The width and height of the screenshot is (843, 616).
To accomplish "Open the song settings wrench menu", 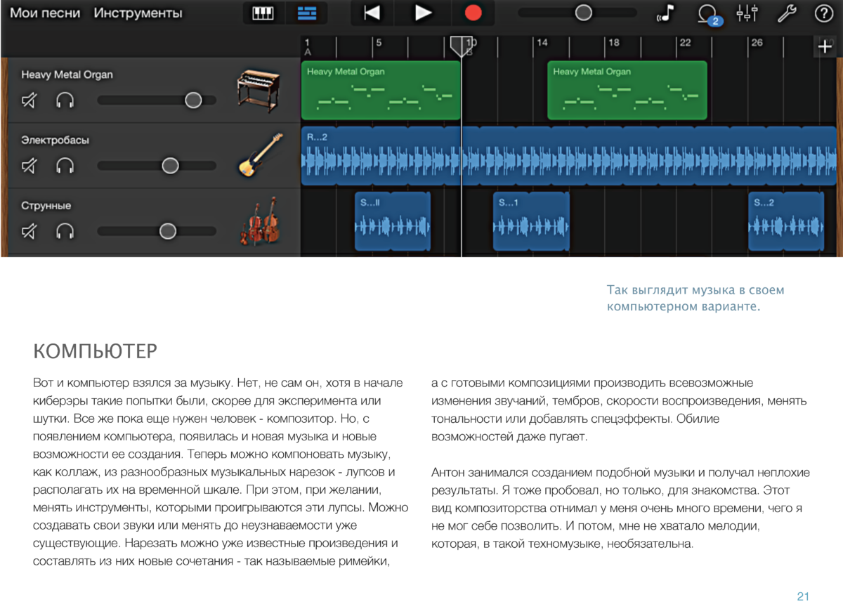I will [788, 13].
